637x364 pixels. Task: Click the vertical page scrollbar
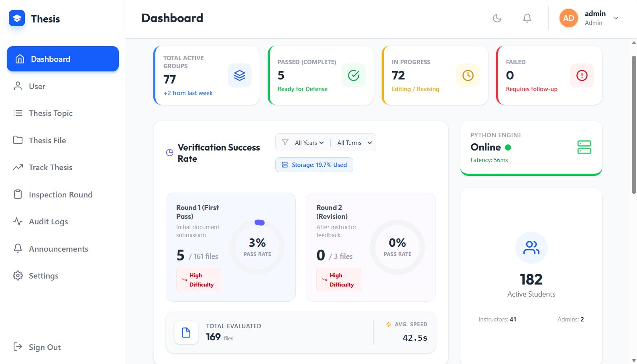tap(634, 124)
